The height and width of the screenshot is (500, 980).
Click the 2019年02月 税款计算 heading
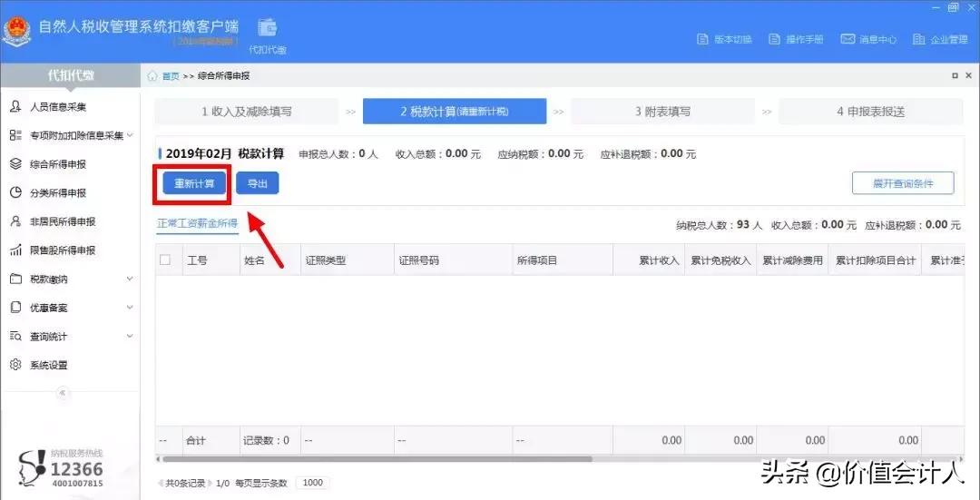[225, 153]
